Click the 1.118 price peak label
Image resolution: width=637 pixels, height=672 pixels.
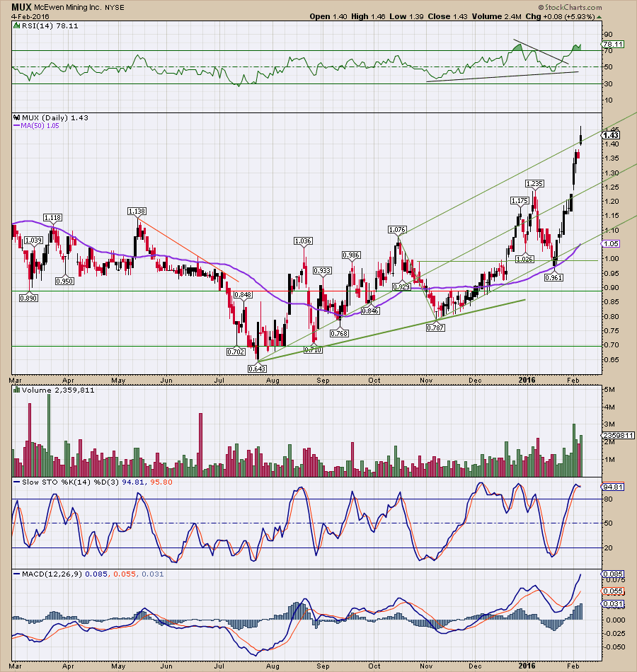coord(53,218)
